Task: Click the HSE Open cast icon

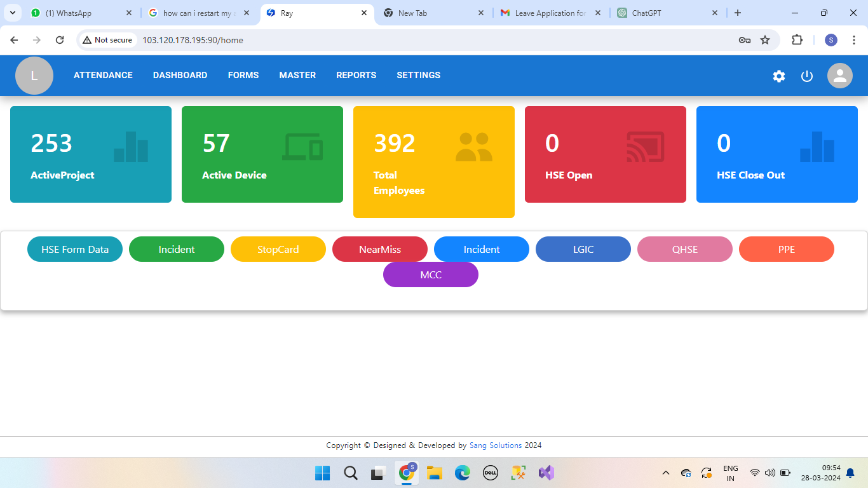Action: [645, 147]
